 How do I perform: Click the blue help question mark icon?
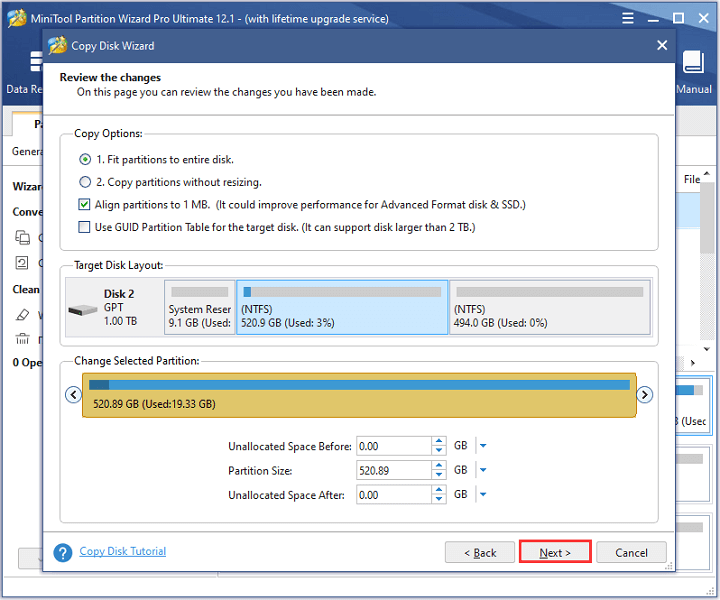coord(63,553)
